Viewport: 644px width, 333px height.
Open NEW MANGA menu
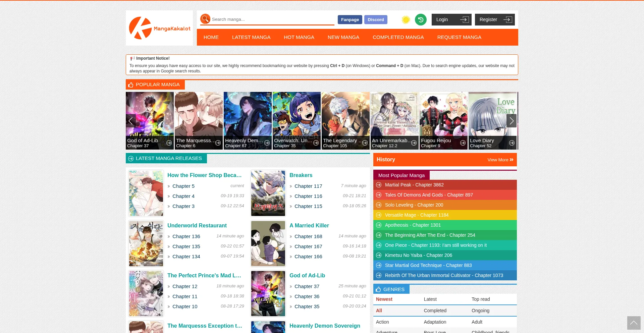pos(343,37)
